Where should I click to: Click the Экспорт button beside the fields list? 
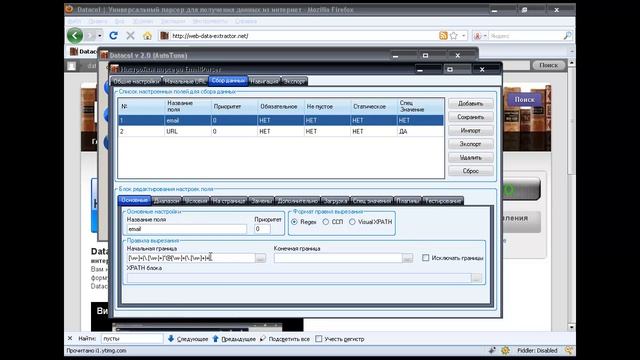471,144
